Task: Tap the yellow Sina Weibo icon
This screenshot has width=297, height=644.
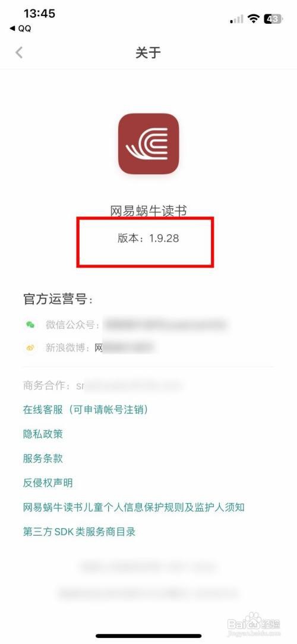Action: point(30,348)
